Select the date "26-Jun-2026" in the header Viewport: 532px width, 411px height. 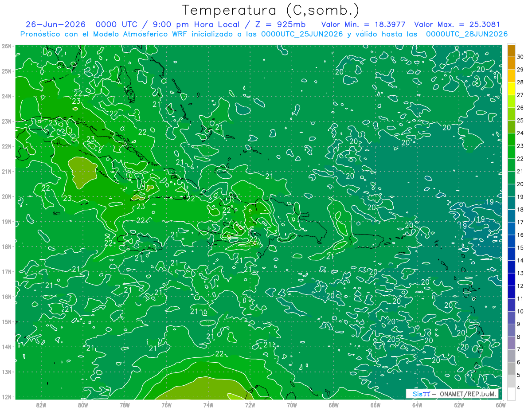(56, 24)
